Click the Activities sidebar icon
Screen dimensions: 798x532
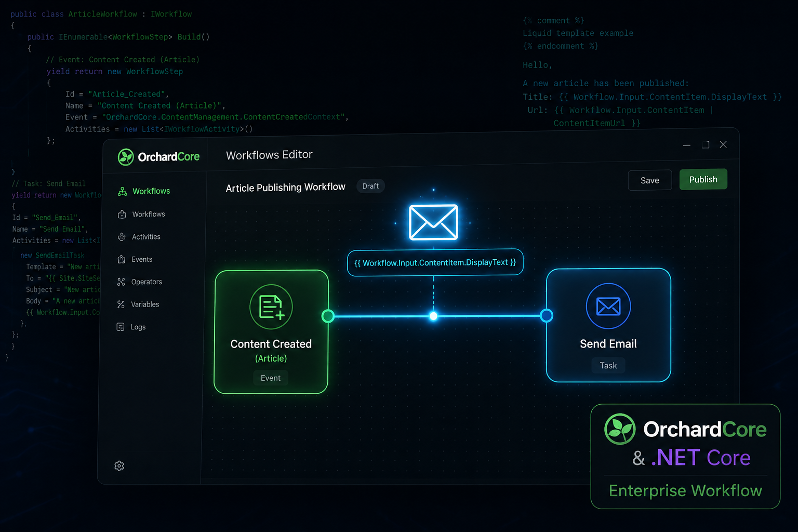click(x=122, y=237)
